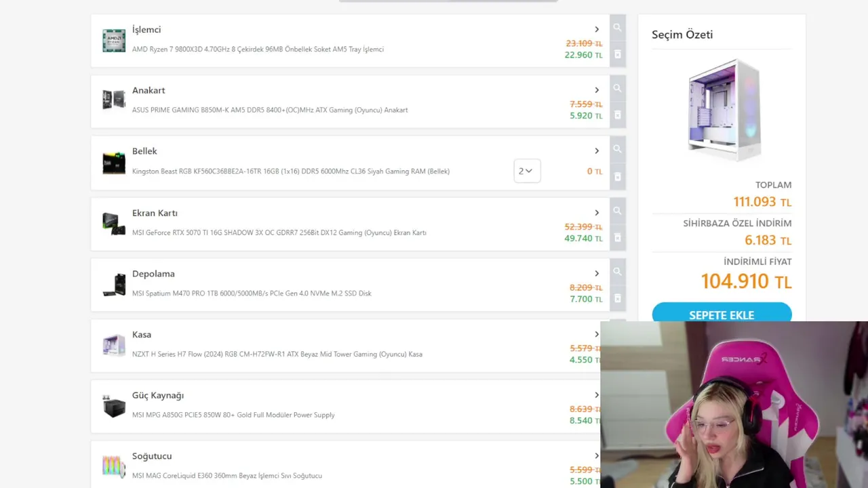Remove Depolama SSD with trash icon
This screenshot has width=868, height=488.
coord(617,298)
